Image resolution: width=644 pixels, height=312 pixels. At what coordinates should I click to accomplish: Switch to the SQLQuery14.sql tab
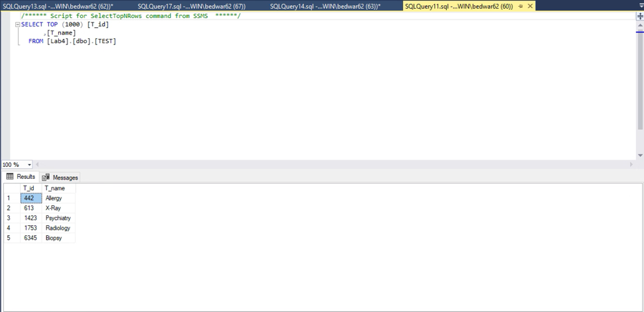pos(325,6)
